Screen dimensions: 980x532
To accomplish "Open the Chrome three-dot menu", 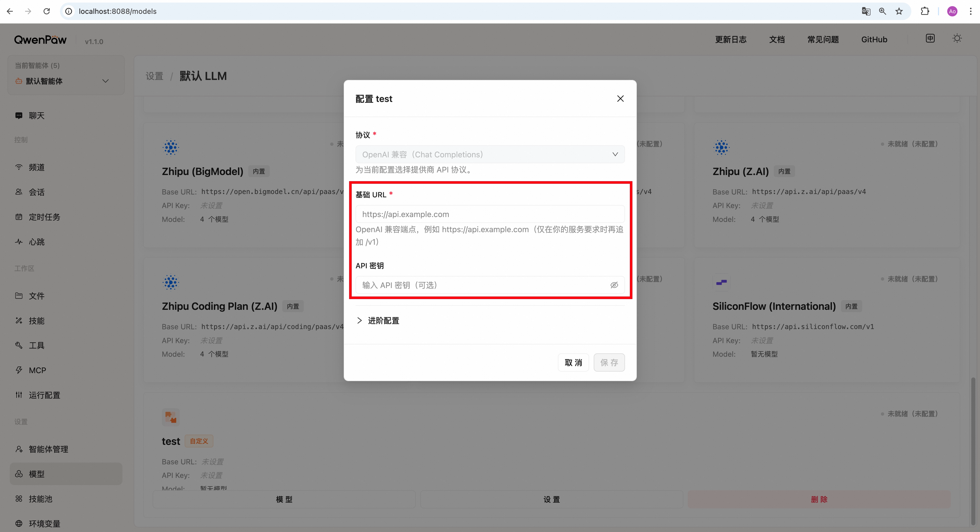I will point(971,12).
